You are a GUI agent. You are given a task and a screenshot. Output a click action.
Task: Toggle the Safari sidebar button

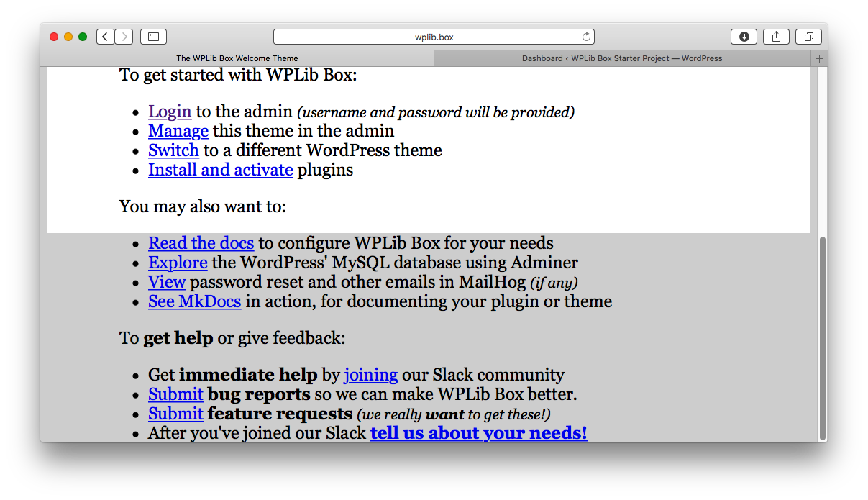[x=153, y=37]
